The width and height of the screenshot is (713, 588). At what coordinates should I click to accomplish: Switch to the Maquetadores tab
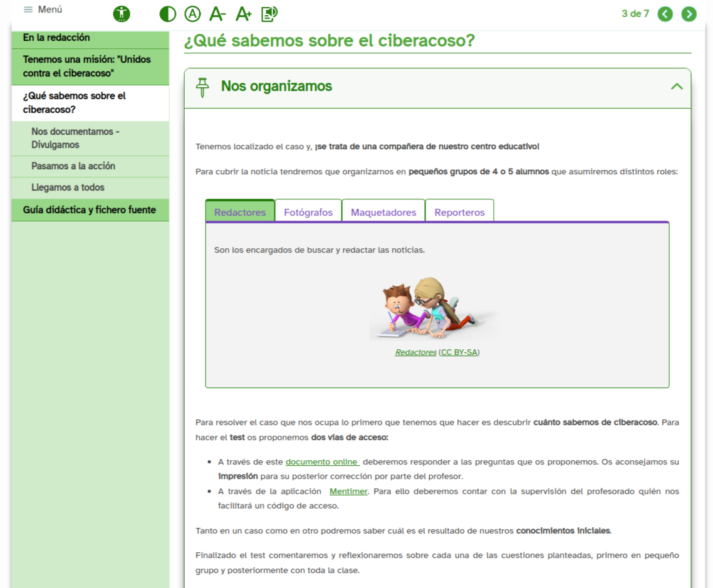click(383, 212)
